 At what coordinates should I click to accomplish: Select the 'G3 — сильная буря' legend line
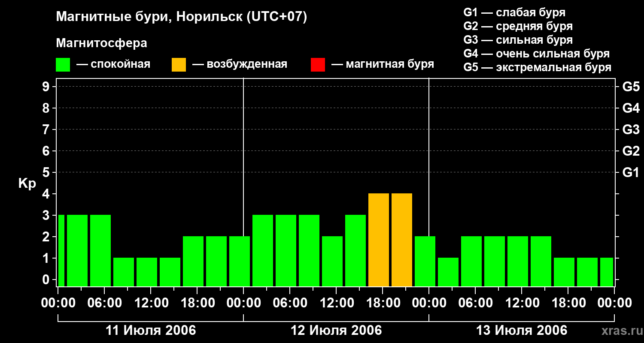point(518,40)
